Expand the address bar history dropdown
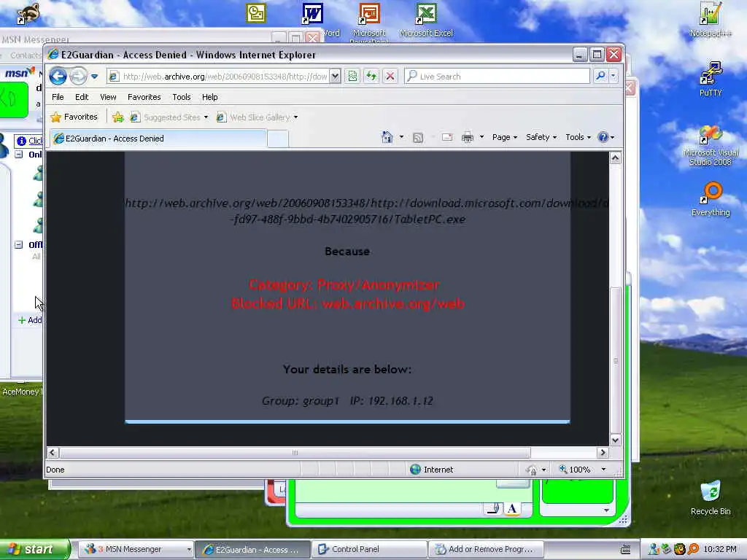 (335, 76)
